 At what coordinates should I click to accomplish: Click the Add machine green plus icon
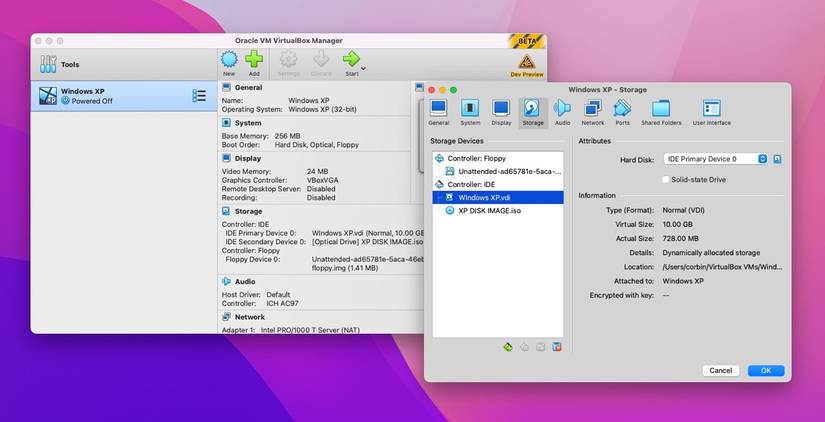pos(254,61)
